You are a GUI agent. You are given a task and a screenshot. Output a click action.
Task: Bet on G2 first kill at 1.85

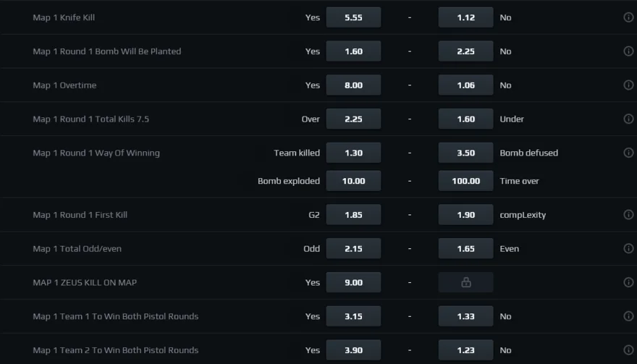click(x=353, y=214)
